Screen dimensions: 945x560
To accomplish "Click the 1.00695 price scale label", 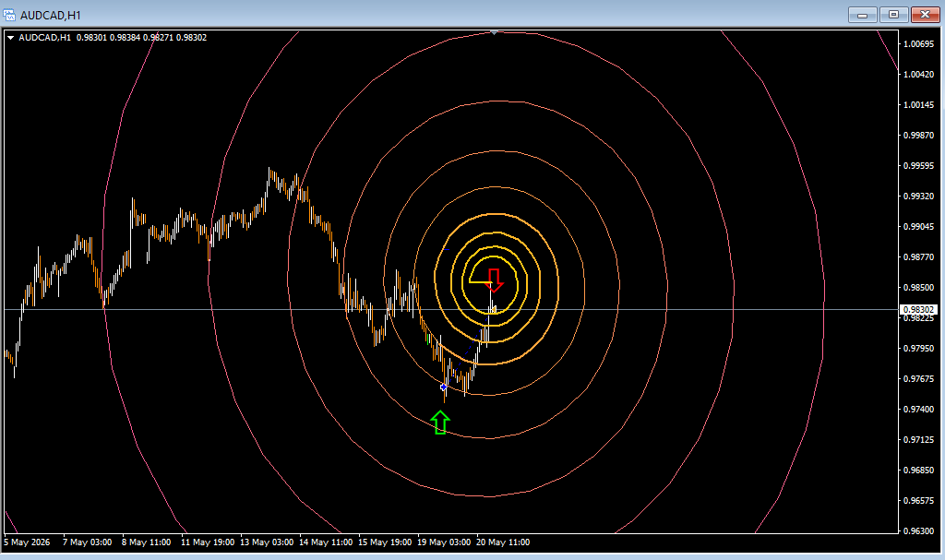I will click(918, 44).
